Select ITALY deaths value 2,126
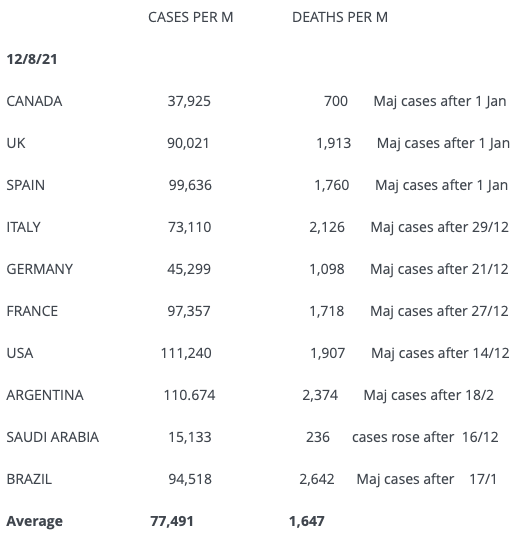Image resolution: width=532 pixels, height=547 pixels. [327, 227]
